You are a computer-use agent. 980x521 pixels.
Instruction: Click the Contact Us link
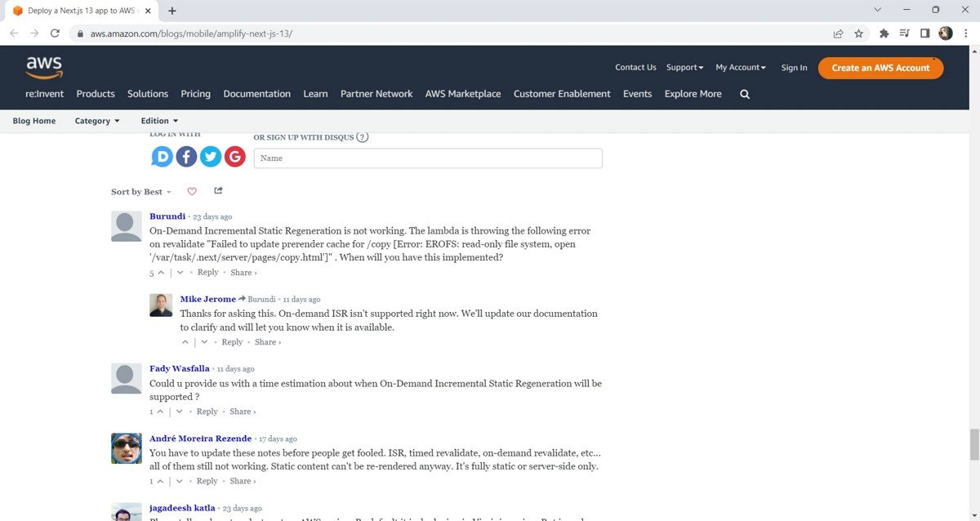click(x=635, y=67)
